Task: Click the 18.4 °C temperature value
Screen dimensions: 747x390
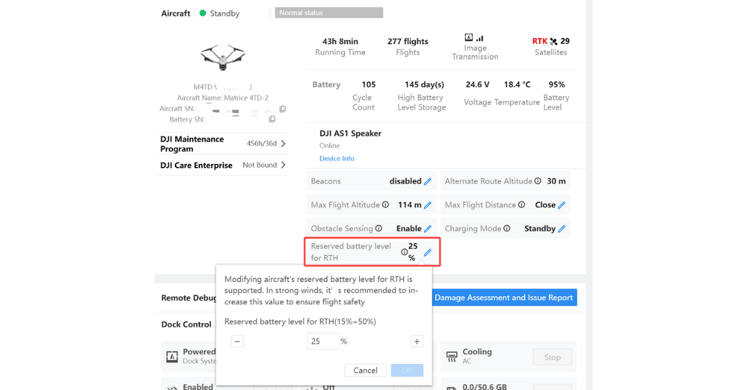Action: (517, 84)
